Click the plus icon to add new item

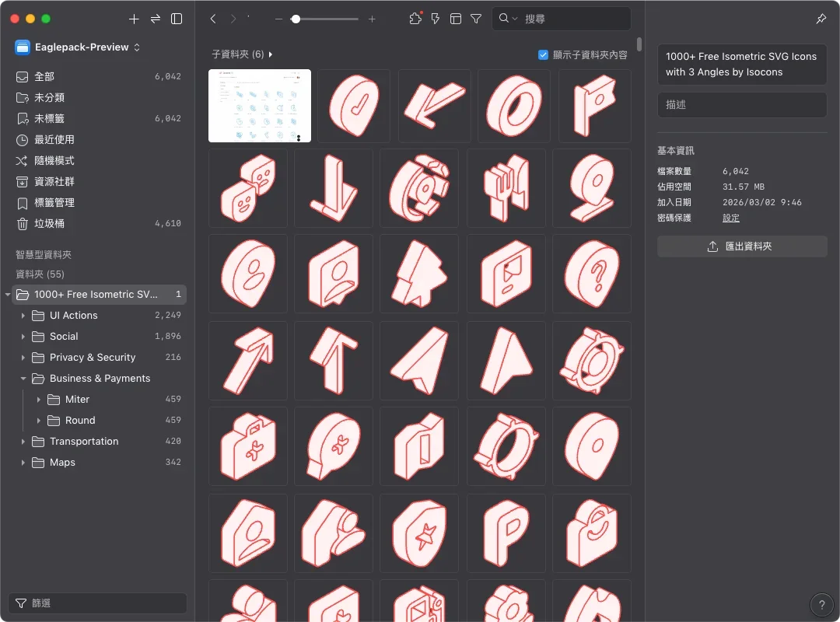pos(134,19)
